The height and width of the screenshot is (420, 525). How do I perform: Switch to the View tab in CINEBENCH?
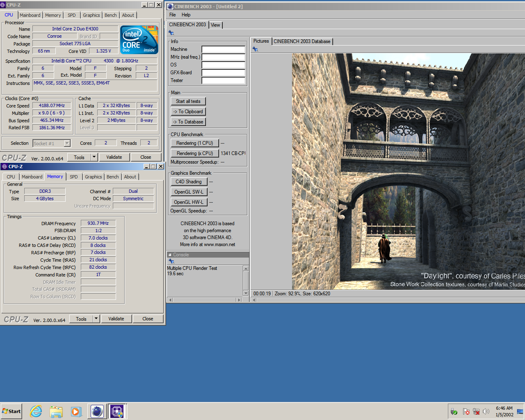click(x=215, y=25)
